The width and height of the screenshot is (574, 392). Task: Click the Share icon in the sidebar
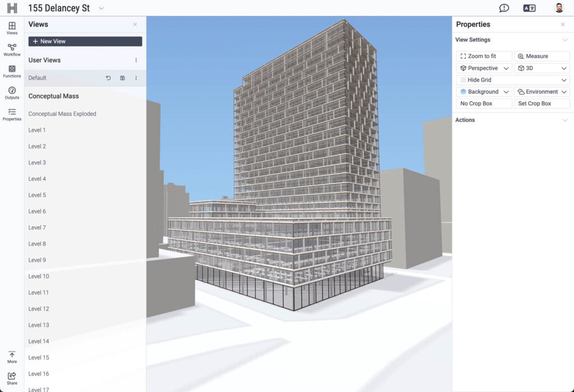point(11,377)
